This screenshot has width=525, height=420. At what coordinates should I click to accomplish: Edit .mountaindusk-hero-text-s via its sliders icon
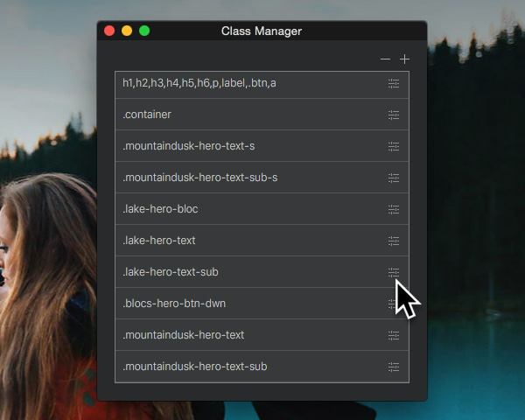(x=394, y=147)
